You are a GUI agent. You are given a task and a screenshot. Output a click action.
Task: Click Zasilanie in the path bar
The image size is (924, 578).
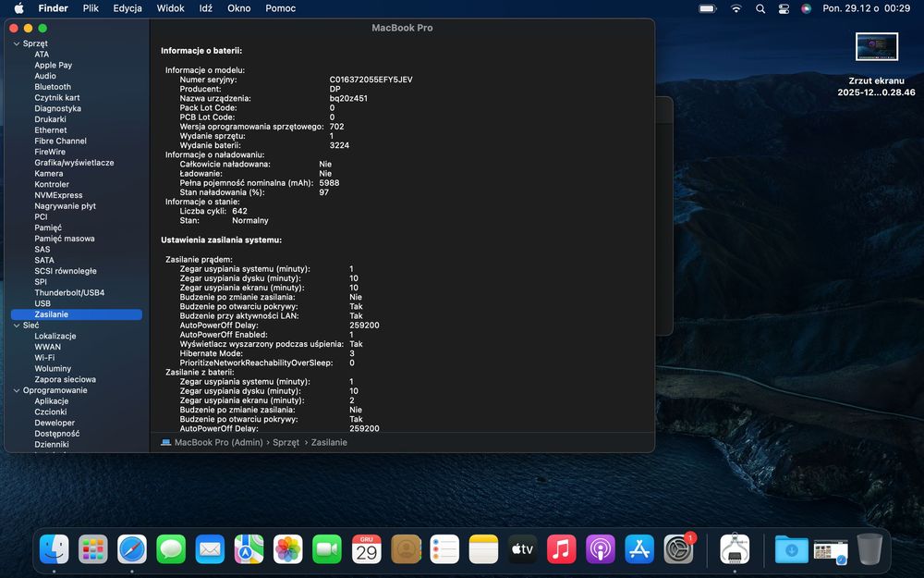329,442
